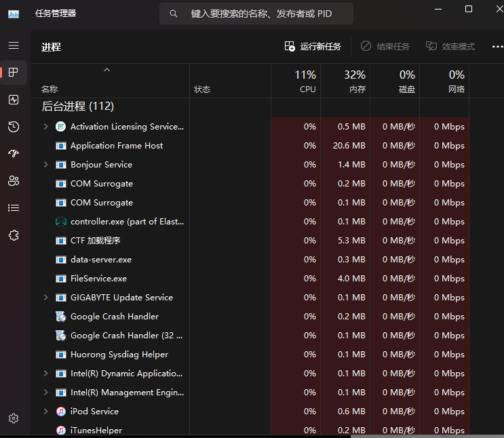Sort by the CPU column header
This screenshot has height=438, width=504.
click(296, 81)
